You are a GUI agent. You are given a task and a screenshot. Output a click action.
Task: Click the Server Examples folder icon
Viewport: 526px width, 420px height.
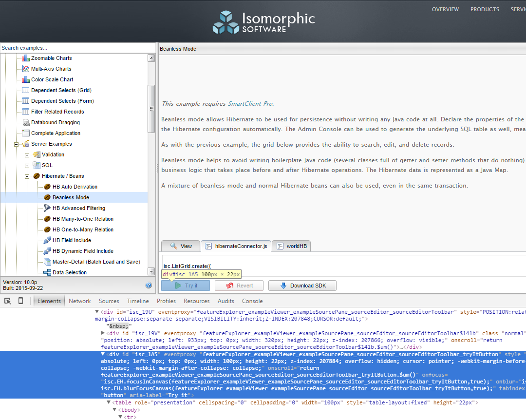pos(26,144)
